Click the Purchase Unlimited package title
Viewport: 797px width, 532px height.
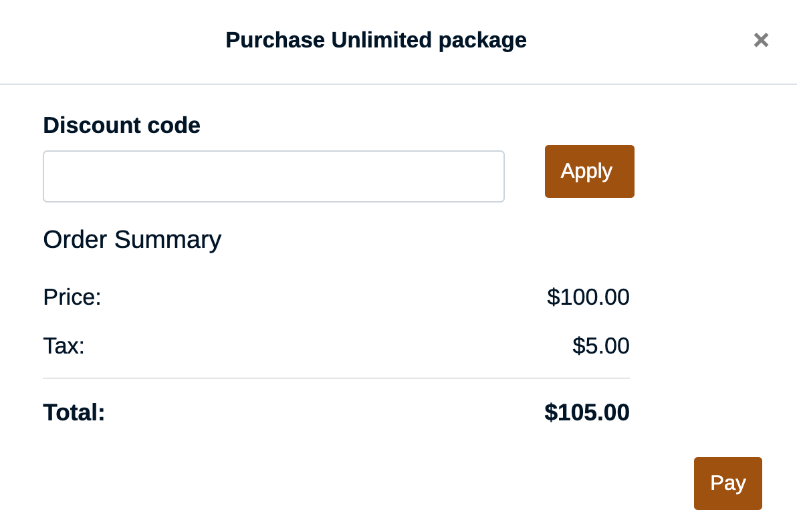point(376,40)
